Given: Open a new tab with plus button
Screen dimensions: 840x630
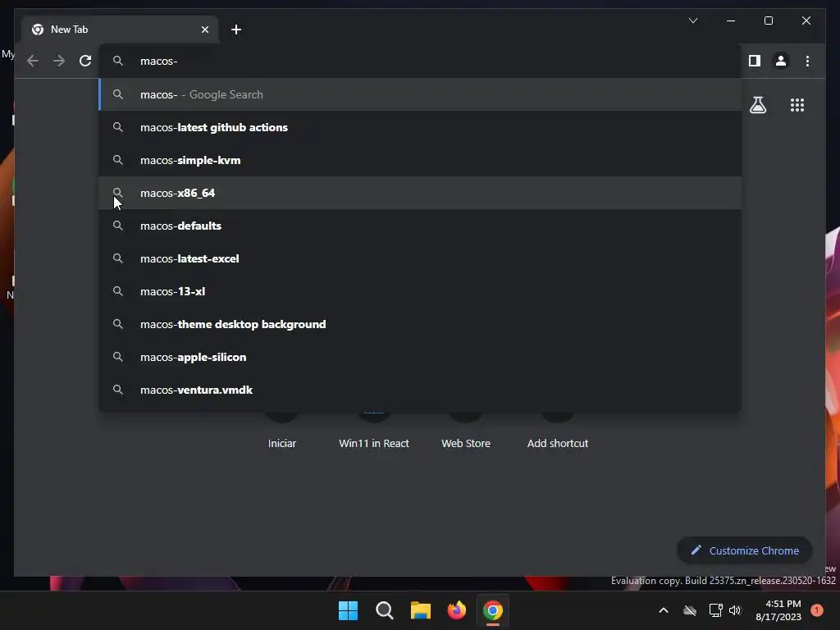Looking at the screenshot, I should pyautogui.click(x=236, y=30).
